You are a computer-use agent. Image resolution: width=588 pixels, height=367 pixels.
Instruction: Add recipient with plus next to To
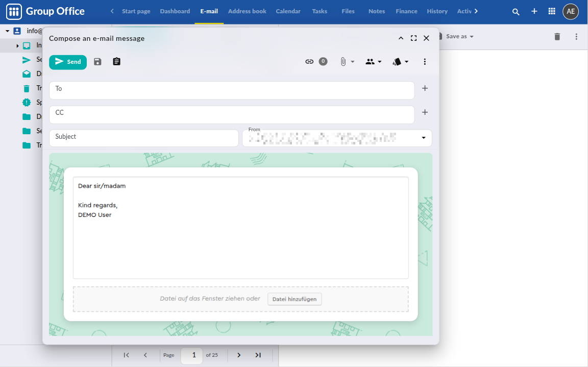(x=425, y=88)
